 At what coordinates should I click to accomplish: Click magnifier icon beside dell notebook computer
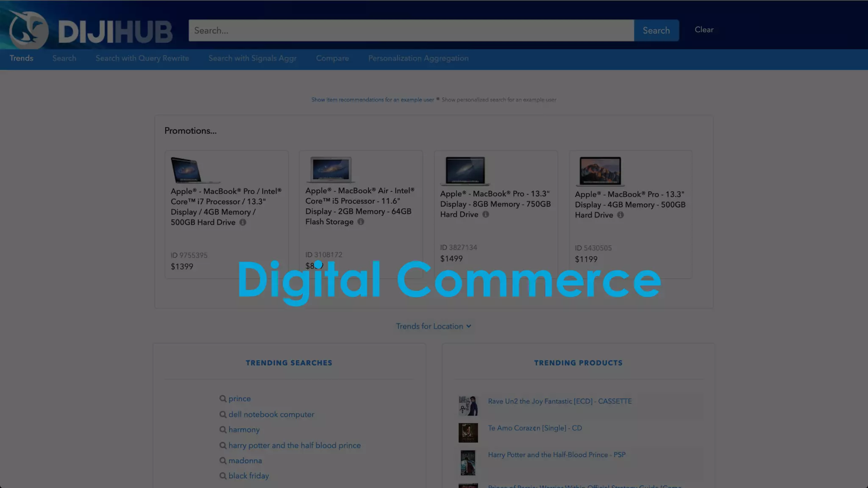pyautogui.click(x=223, y=414)
